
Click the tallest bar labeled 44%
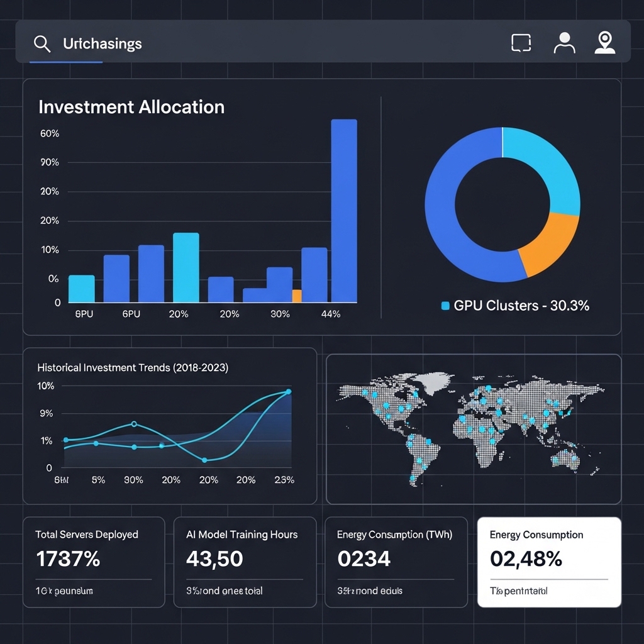pos(344,211)
